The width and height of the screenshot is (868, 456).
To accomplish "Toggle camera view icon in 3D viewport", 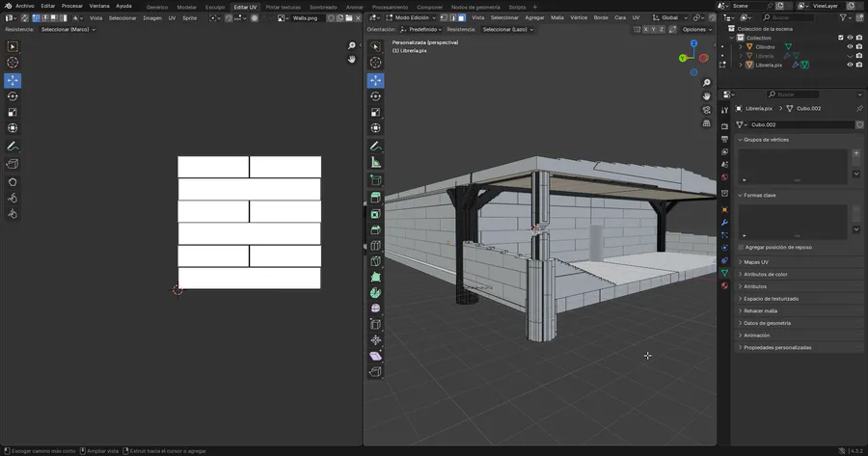I will pyautogui.click(x=707, y=110).
